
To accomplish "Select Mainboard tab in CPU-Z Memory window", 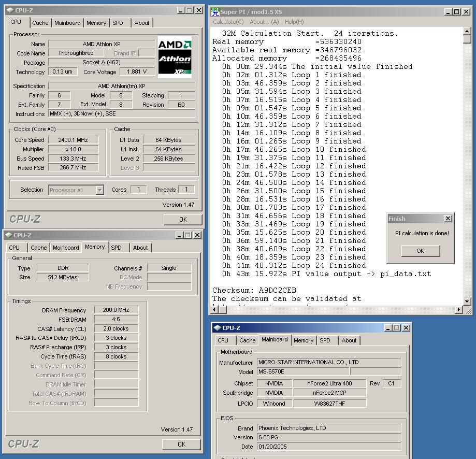I will (x=66, y=248).
